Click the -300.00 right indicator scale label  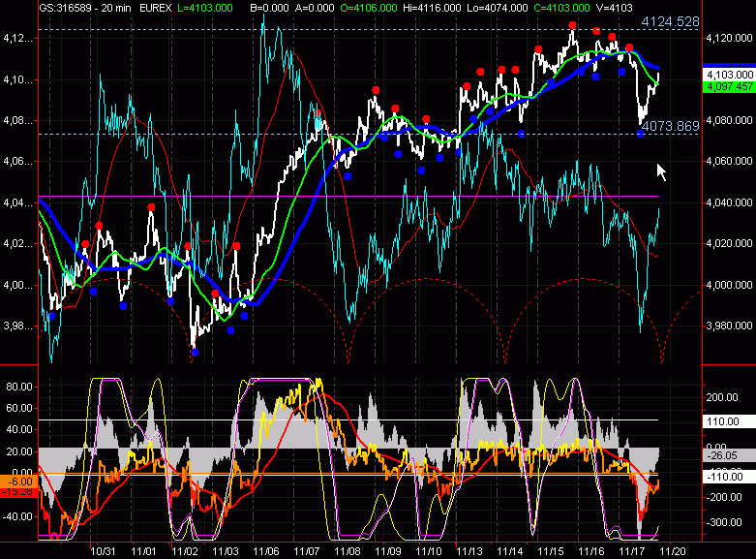724,522
